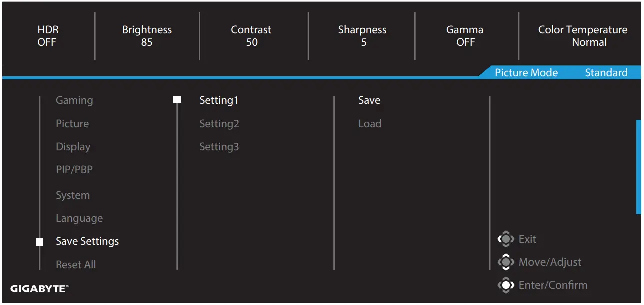
Task: Click the Enter/Confirm joystick icon
Action: [x=506, y=285]
